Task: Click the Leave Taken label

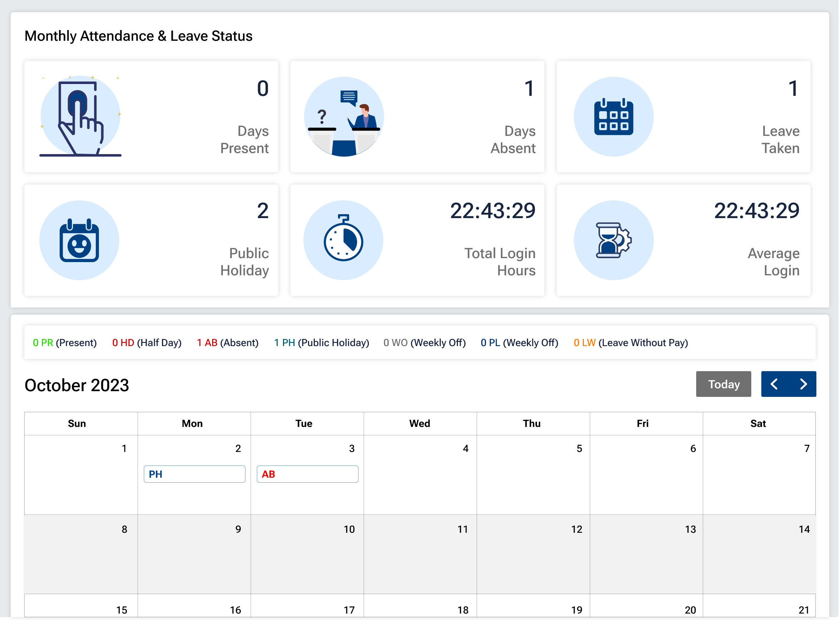Action: (782, 139)
